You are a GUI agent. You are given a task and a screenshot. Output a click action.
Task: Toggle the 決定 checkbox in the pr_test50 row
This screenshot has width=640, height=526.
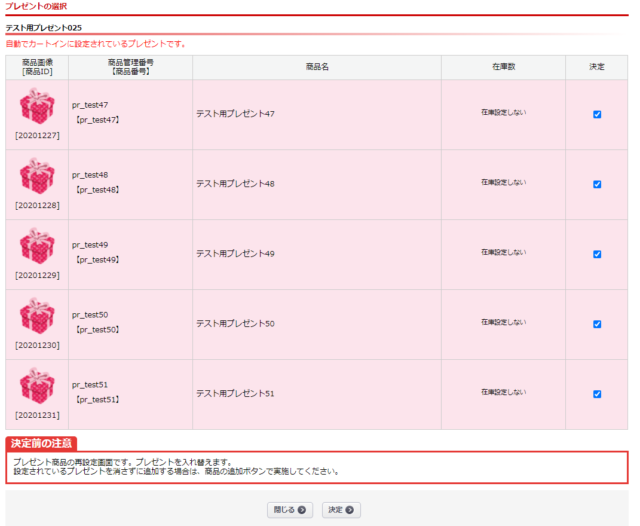click(597, 324)
